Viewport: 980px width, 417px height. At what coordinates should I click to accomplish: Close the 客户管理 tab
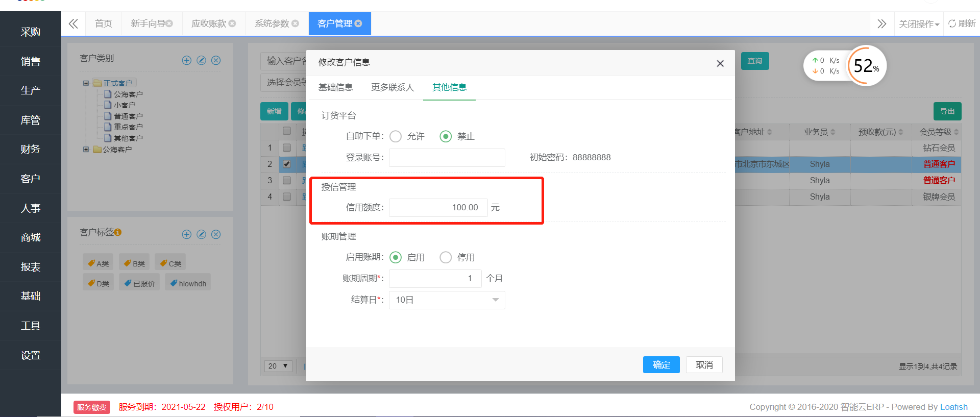pyautogui.click(x=358, y=23)
